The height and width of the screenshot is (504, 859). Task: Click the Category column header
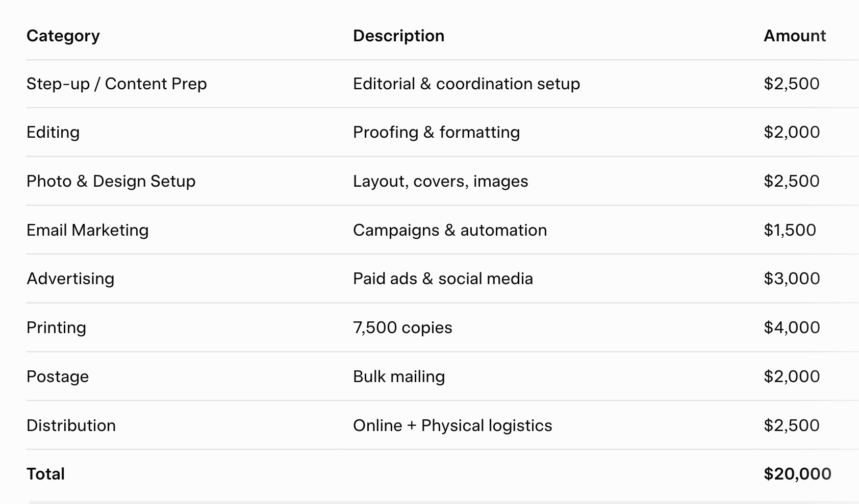click(63, 36)
